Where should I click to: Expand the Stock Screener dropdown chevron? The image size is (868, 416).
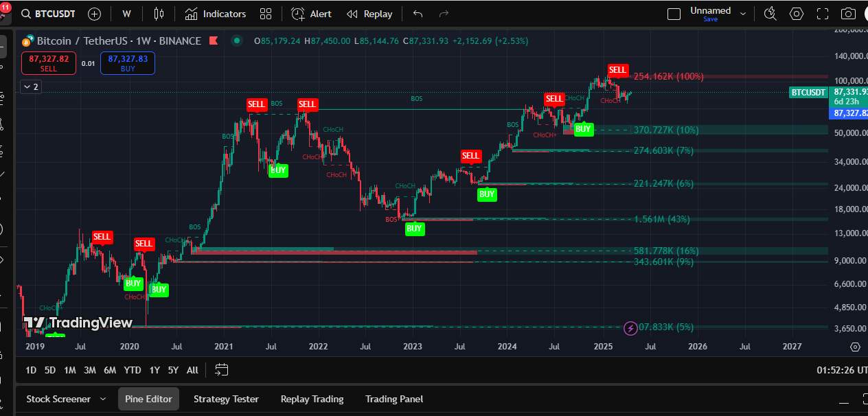point(103,399)
